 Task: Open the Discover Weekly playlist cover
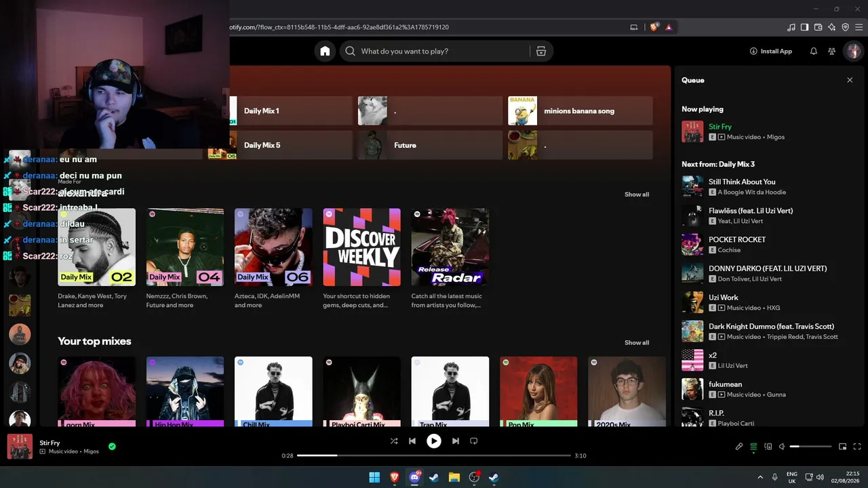pyautogui.click(x=362, y=247)
